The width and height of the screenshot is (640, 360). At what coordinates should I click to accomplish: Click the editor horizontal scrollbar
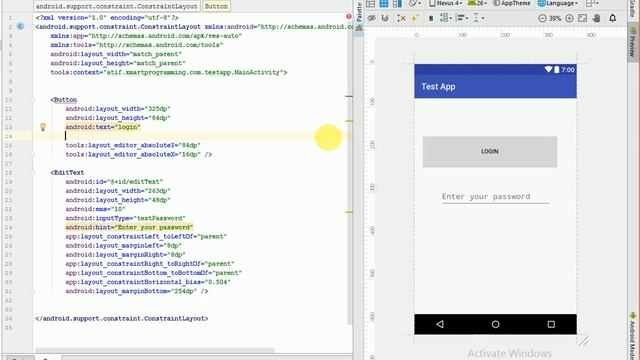(x=155, y=350)
